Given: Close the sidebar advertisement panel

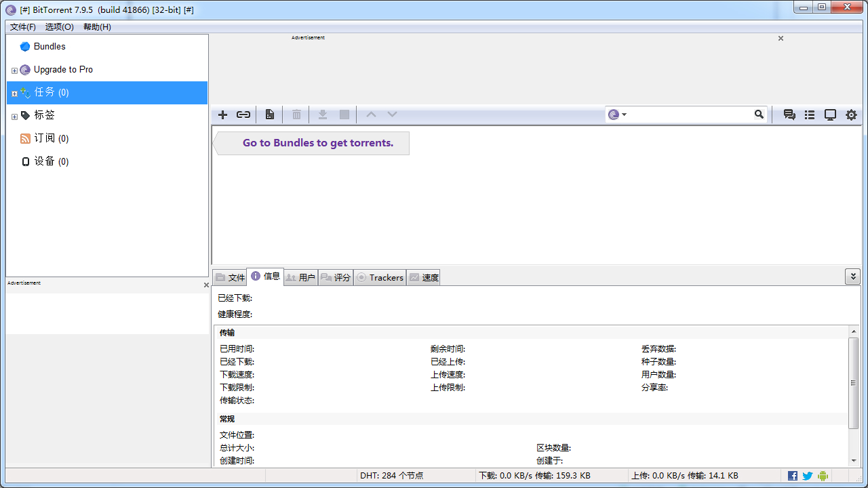Looking at the screenshot, I should [206, 285].
